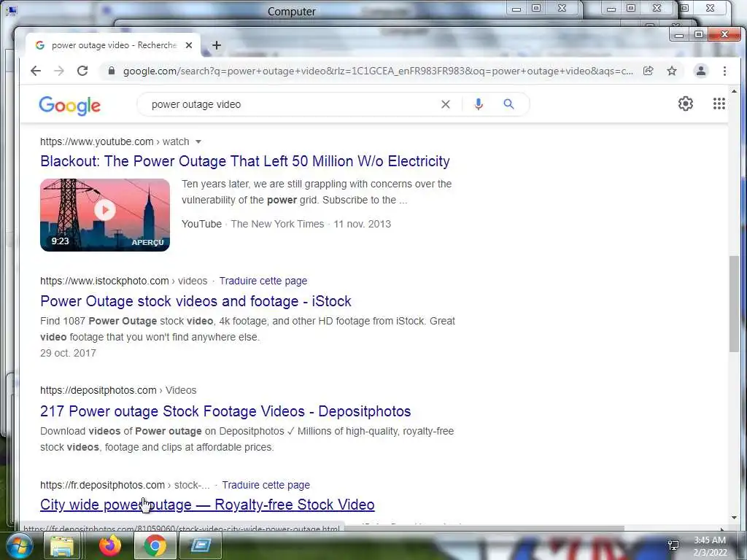Click 'The New York Times' source text
The height and width of the screenshot is (560, 747).
pos(277,225)
